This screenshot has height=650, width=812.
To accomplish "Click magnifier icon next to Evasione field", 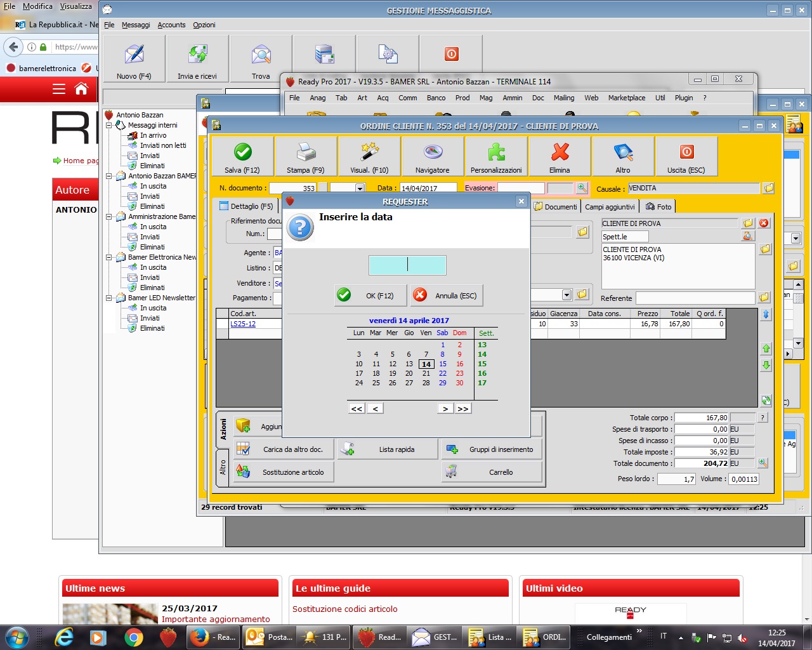I will [582, 188].
